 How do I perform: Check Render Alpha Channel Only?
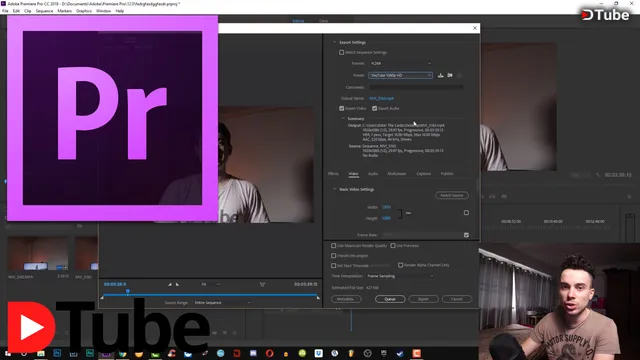coord(400,265)
